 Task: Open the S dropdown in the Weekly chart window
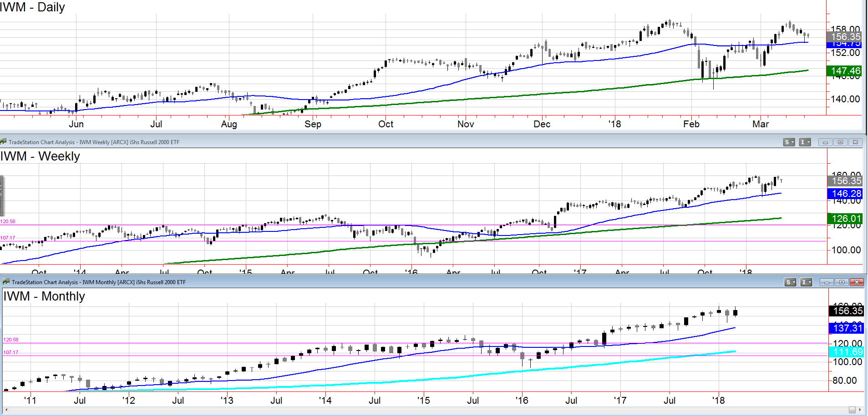[x=789, y=142]
